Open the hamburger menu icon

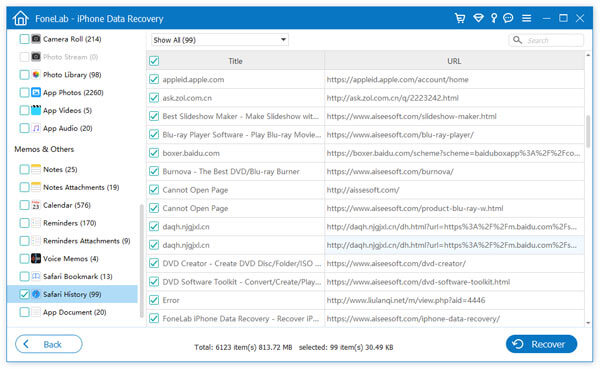pyautogui.click(x=527, y=18)
